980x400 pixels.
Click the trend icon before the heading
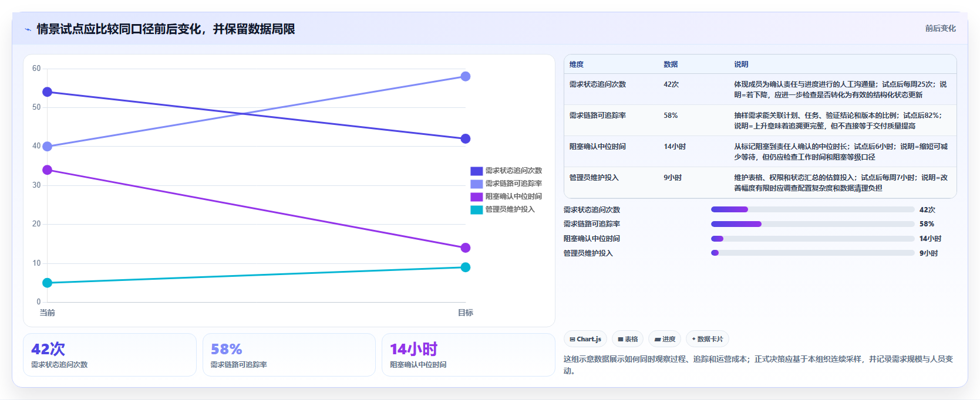28,29
